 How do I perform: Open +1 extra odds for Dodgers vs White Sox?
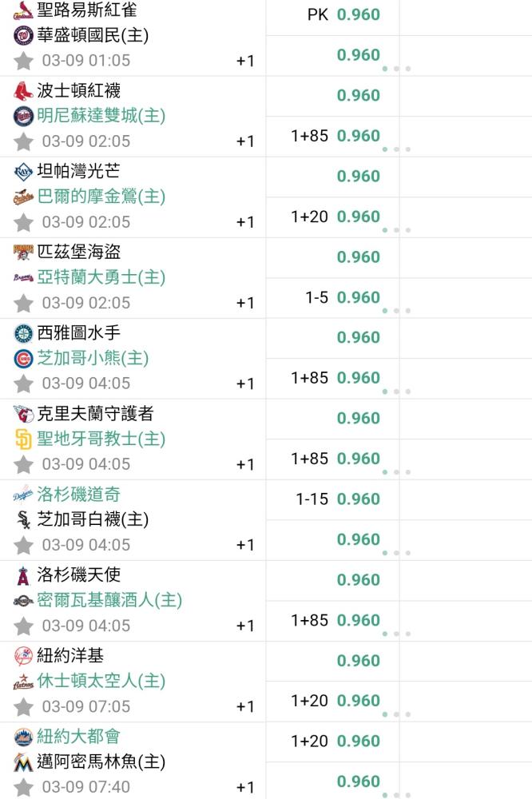tap(245, 545)
